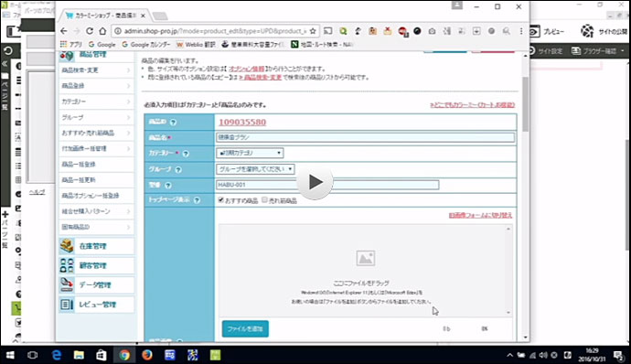
Task: Open the レビュー管理 section icon
Action: coord(67,305)
